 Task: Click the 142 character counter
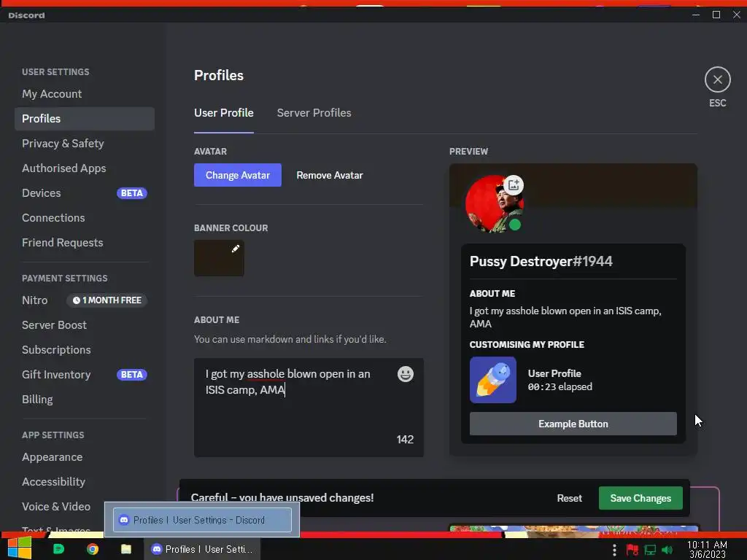[405, 440]
